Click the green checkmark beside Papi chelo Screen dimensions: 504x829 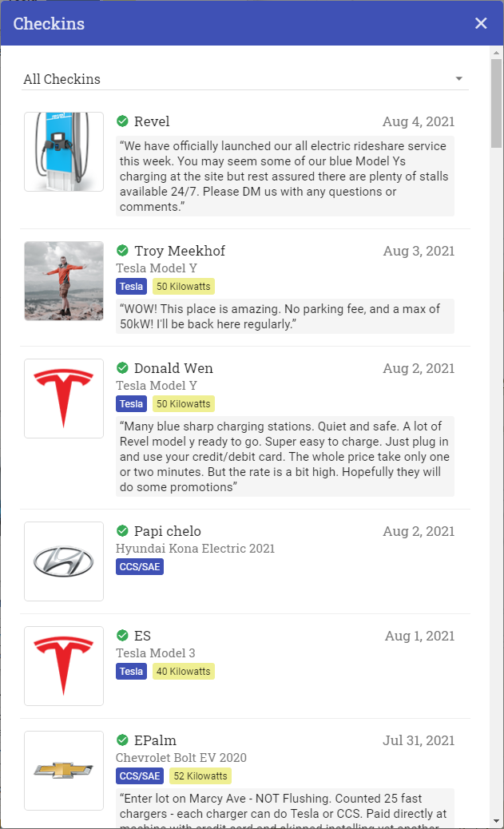(122, 530)
